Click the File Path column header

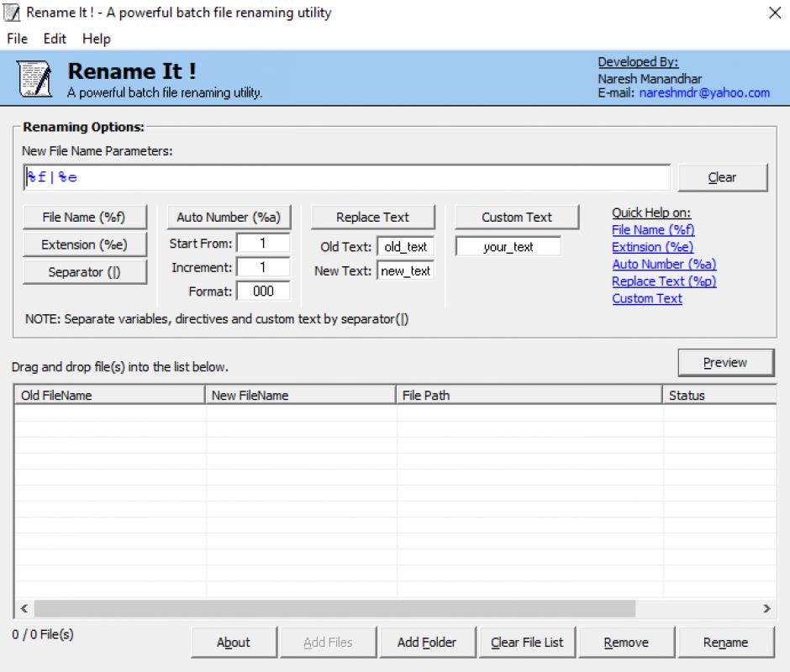[x=529, y=396]
